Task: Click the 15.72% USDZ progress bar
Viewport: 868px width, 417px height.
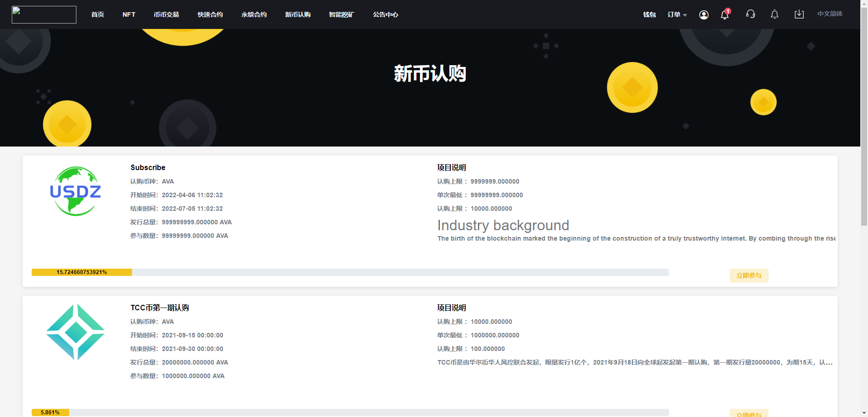Action: [x=350, y=272]
